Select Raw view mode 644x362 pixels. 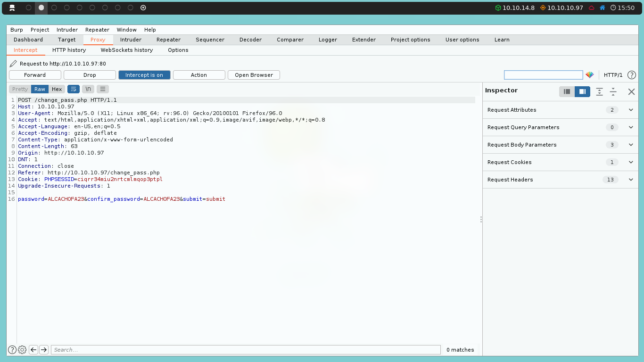tap(40, 89)
